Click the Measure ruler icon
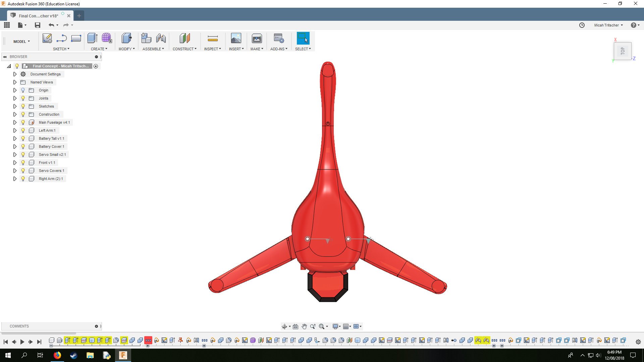The image size is (644, 362). point(213,39)
